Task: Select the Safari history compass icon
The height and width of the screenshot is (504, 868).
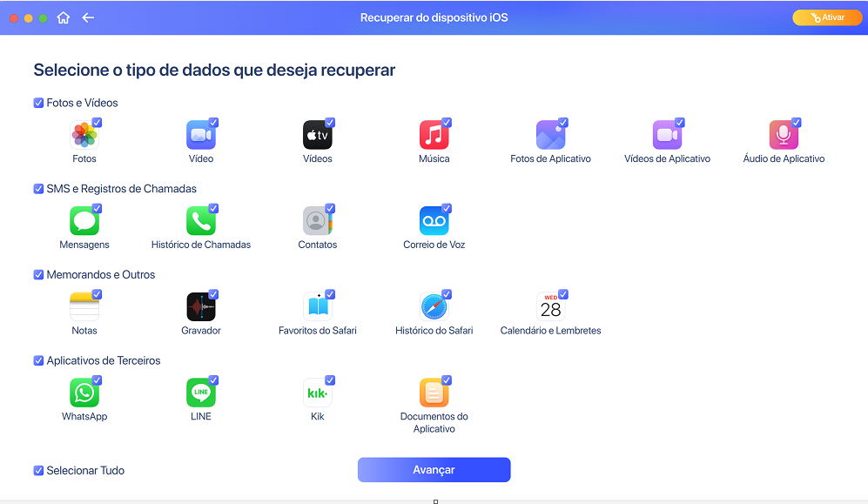Action: click(x=434, y=307)
